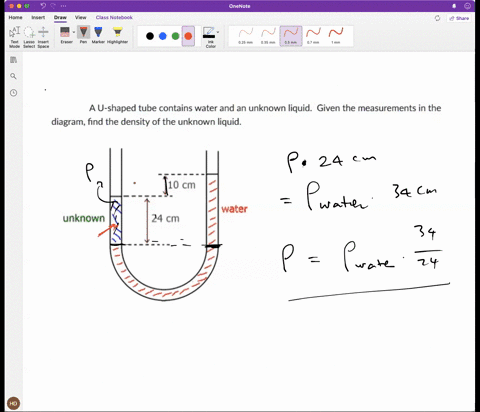Click the red 'water' label
The image size is (480, 412).
234,209
